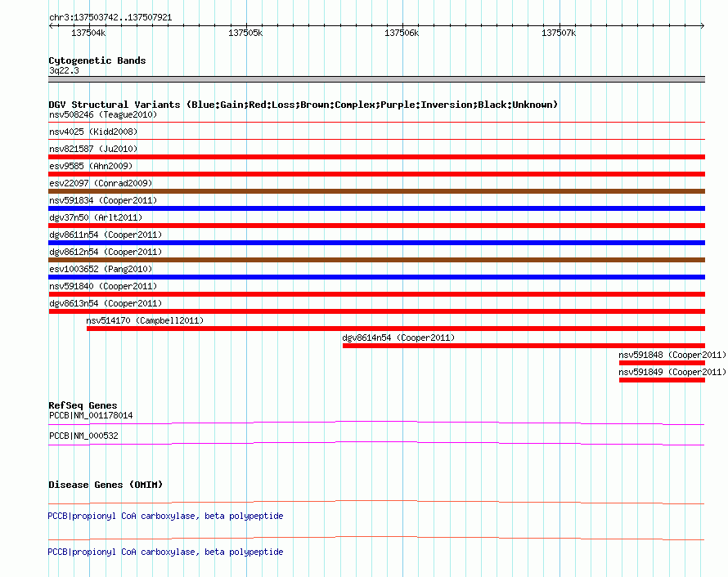The width and height of the screenshot is (728, 577).
Task: Click the brown esv22097 (Conrad2009) complex bar
Action: pos(376,191)
